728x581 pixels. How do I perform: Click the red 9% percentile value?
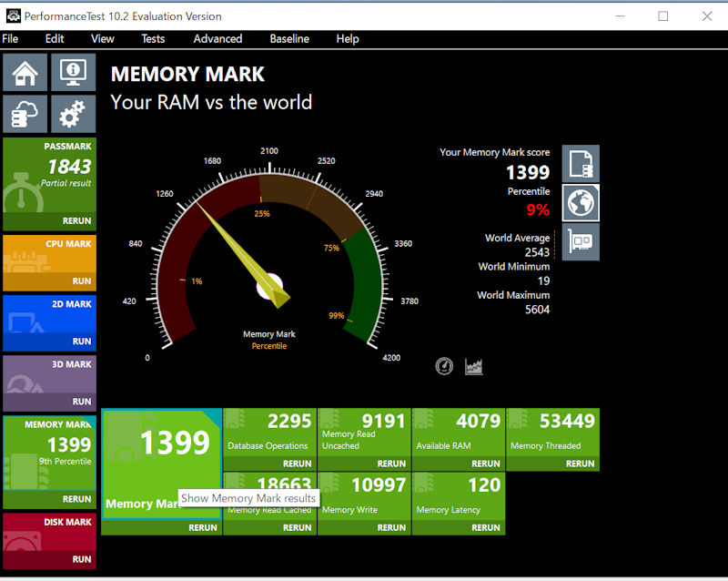point(538,210)
